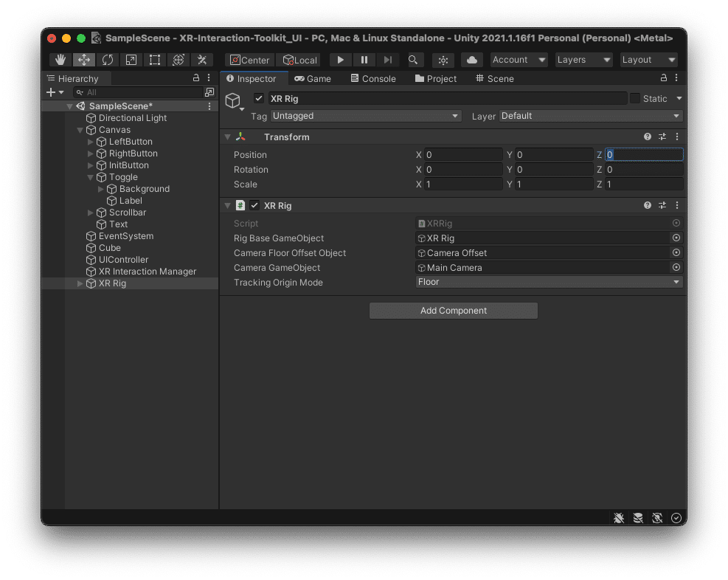Open the Hierarchy create plus menu
This screenshot has width=728, height=580.
(x=55, y=92)
